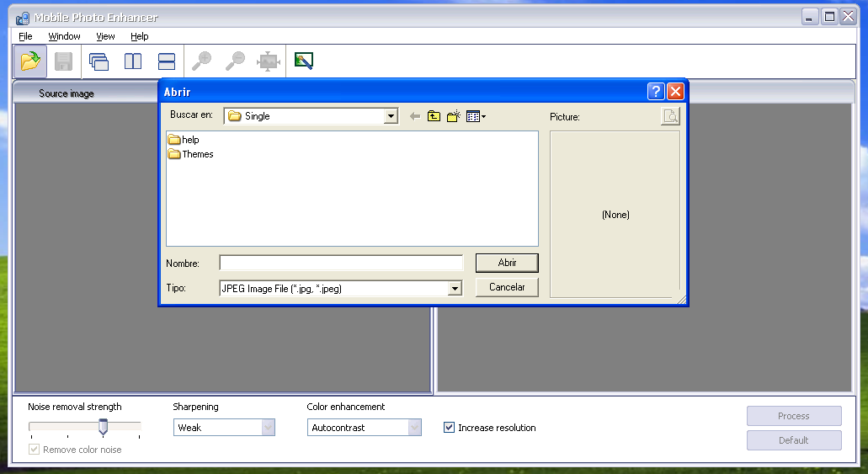Image resolution: width=868 pixels, height=474 pixels.
Task: Select the side-by-side vertical split icon
Action: 133,61
